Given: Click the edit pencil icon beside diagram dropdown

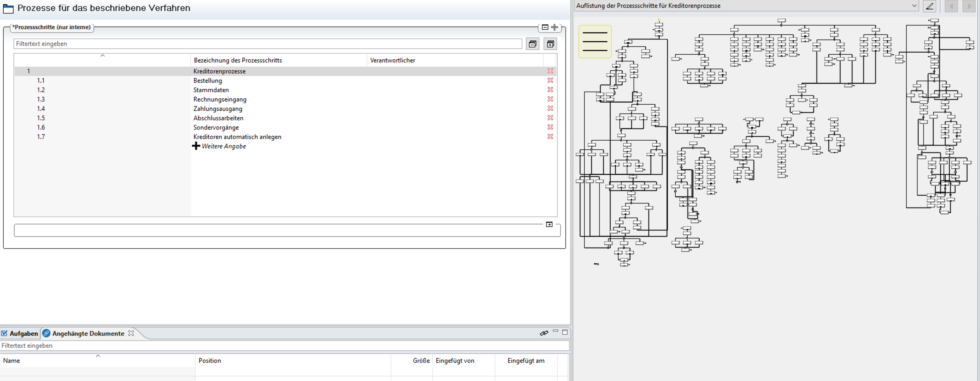Looking at the screenshot, I should click(x=929, y=6).
